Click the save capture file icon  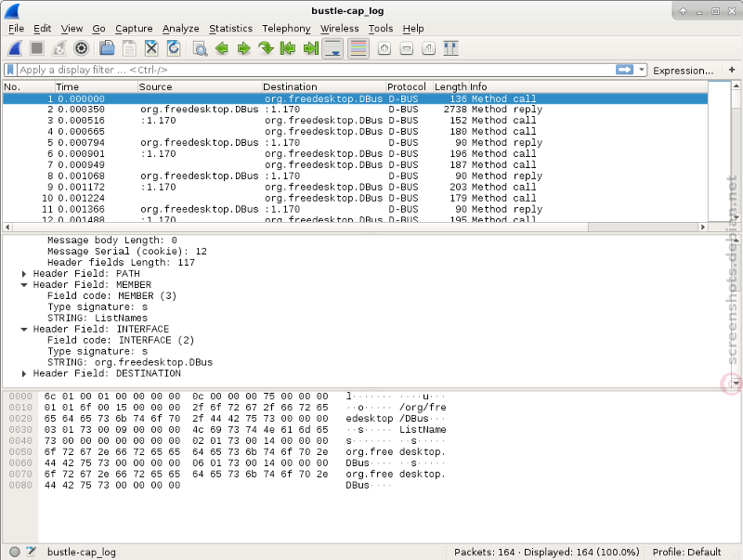(129, 48)
